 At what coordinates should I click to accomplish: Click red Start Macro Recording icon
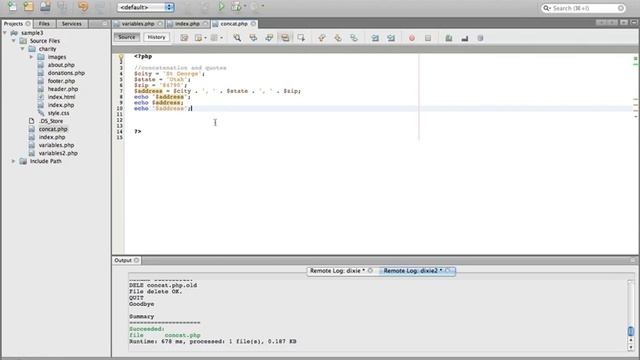coord(412,38)
